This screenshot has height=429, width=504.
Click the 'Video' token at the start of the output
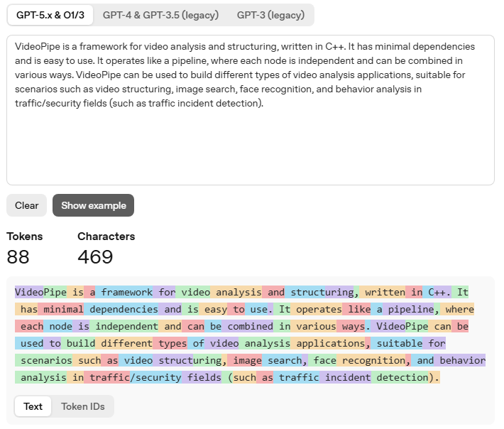coord(29,292)
